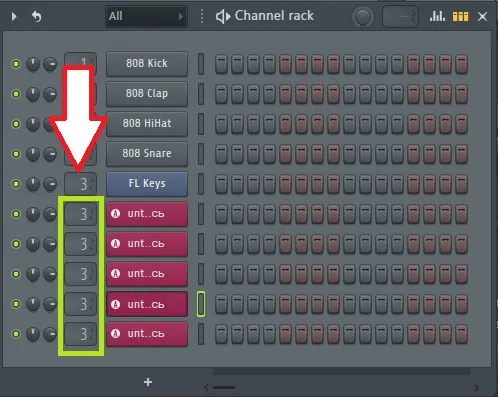Mute the 808 Snare channel

pyautogui.click(x=16, y=154)
